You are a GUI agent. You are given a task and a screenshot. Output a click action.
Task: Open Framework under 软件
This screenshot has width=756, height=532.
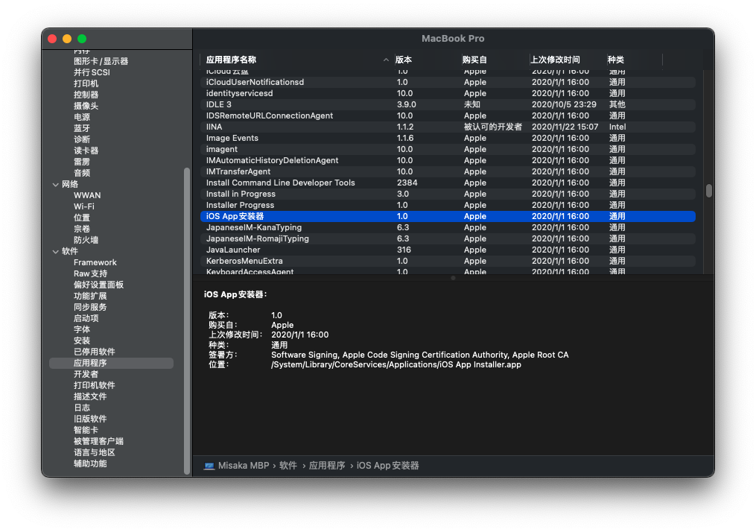click(95, 262)
